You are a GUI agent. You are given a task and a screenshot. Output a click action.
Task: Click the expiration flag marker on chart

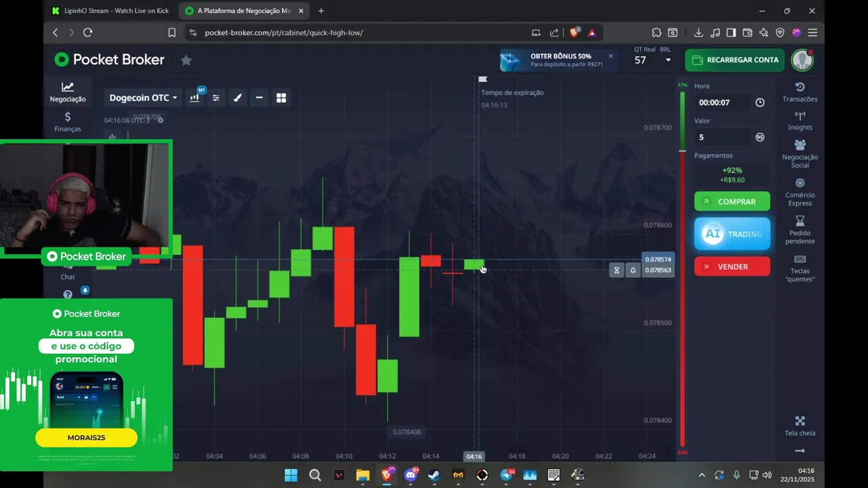(x=483, y=79)
